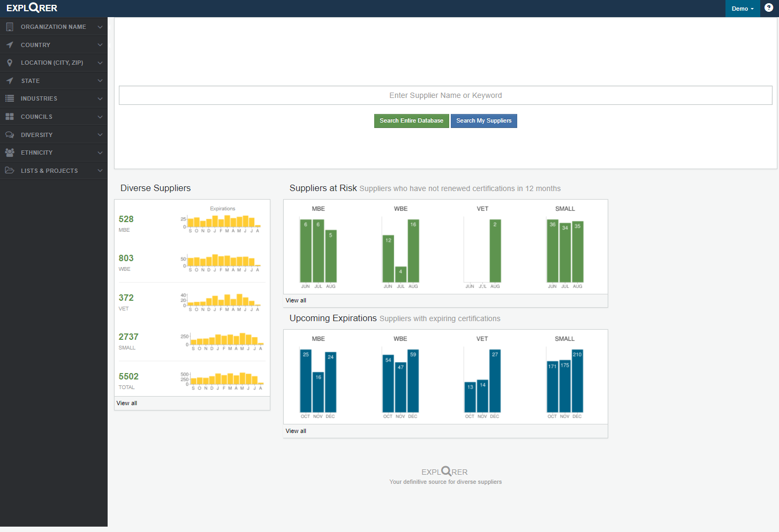
Task: Select Lists & Projects in sidebar
Action: click(x=54, y=171)
